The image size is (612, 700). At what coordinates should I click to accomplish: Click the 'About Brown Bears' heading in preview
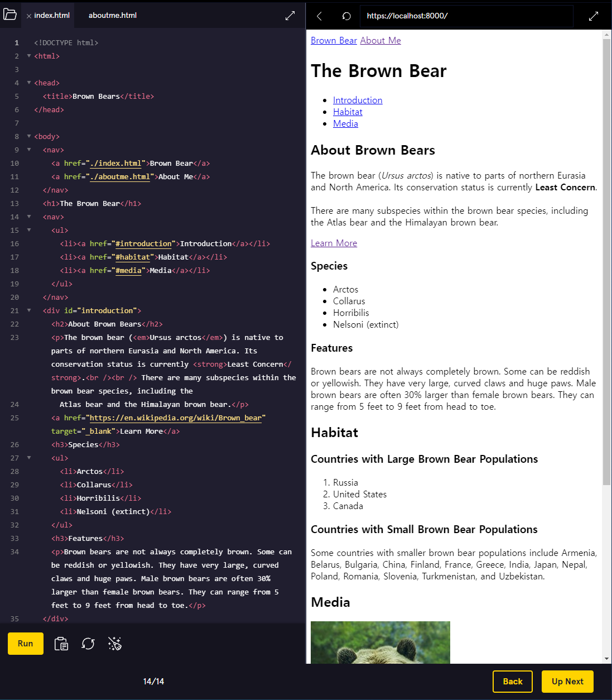pyautogui.click(x=373, y=150)
